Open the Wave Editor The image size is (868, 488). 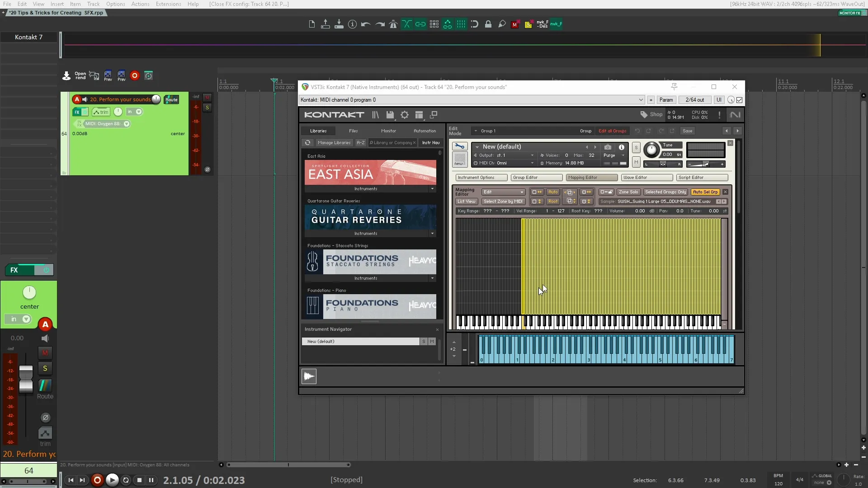tap(647, 178)
